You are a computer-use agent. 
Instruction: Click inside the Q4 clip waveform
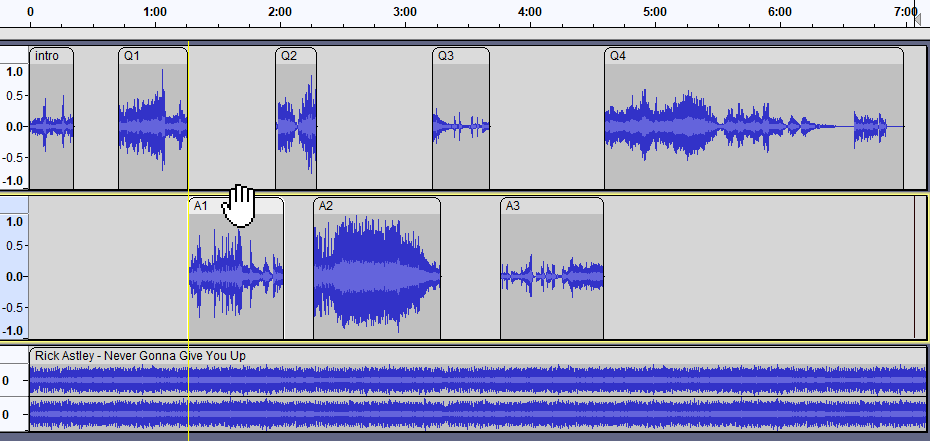pyautogui.click(x=754, y=126)
